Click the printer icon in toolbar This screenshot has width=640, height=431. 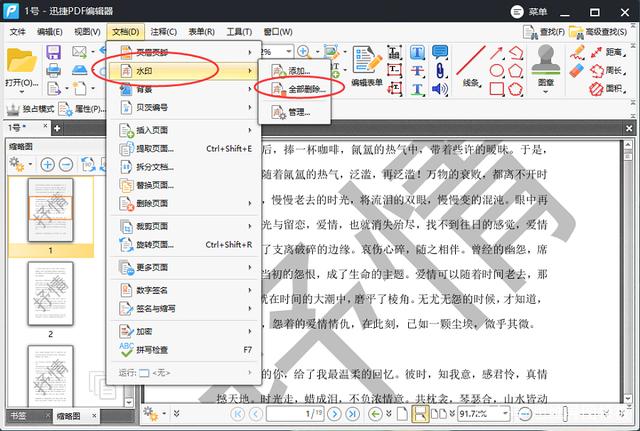click(x=53, y=70)
